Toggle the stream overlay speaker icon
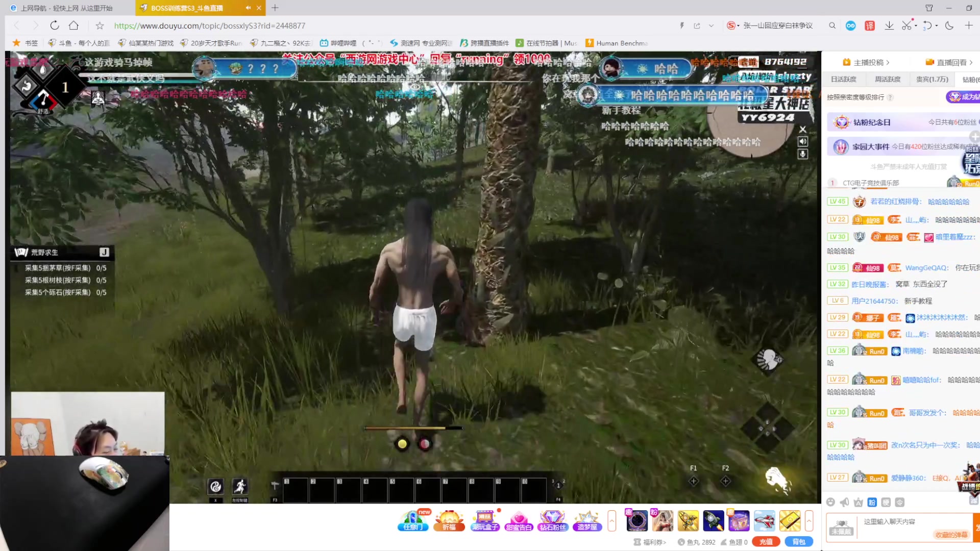 click(x=803, y=141)
